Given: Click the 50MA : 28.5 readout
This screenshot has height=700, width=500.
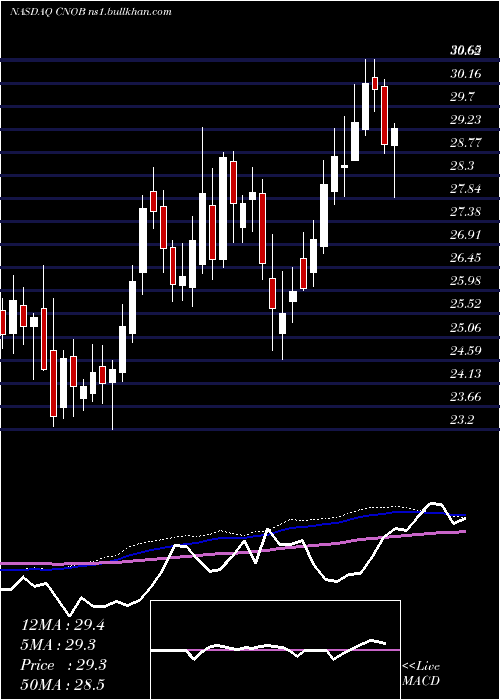Looking at the screenshot, I should [x=63, y=685].
